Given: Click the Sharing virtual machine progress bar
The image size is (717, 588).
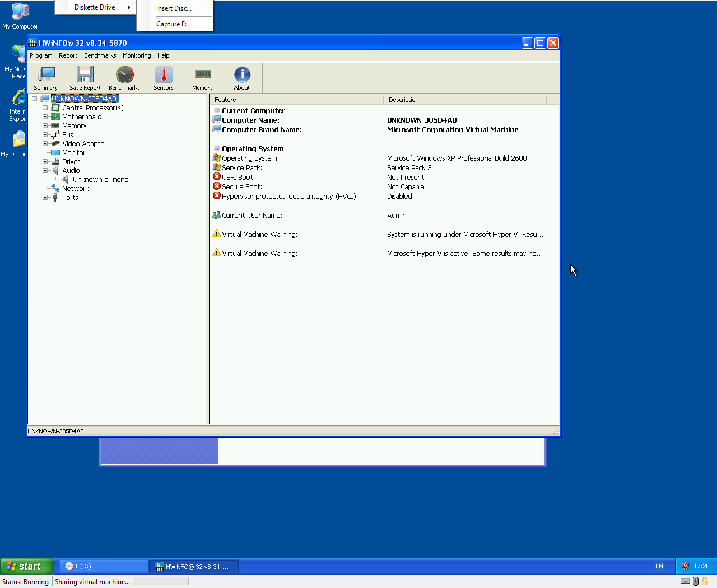Looking at the screenshot, I should click(161, 581).
